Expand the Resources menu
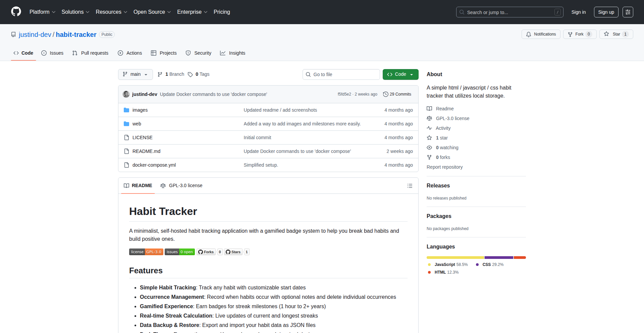This screenshot has width=644, height=333. (x=111, y=12)
